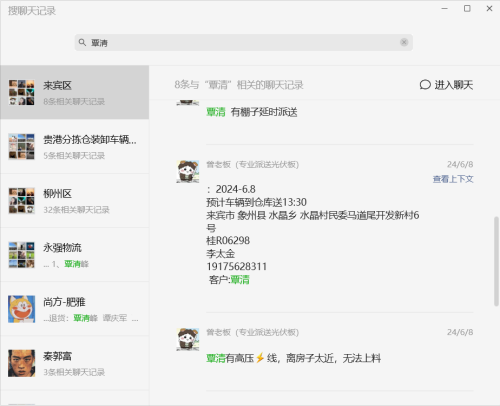Select the 贵港分拣仓装卸车辆 conversation result
Screen dimensions: 500x406
(75, 147)
